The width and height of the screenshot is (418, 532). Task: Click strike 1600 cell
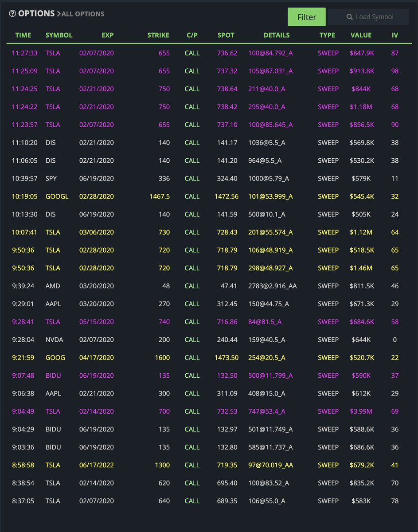tap(162, 358)
